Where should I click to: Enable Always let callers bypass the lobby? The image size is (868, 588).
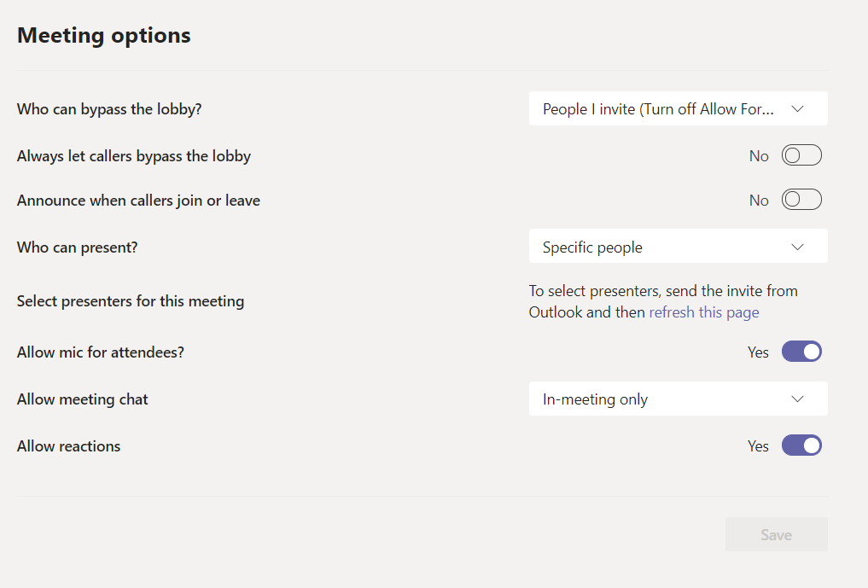tap(801, 155)
